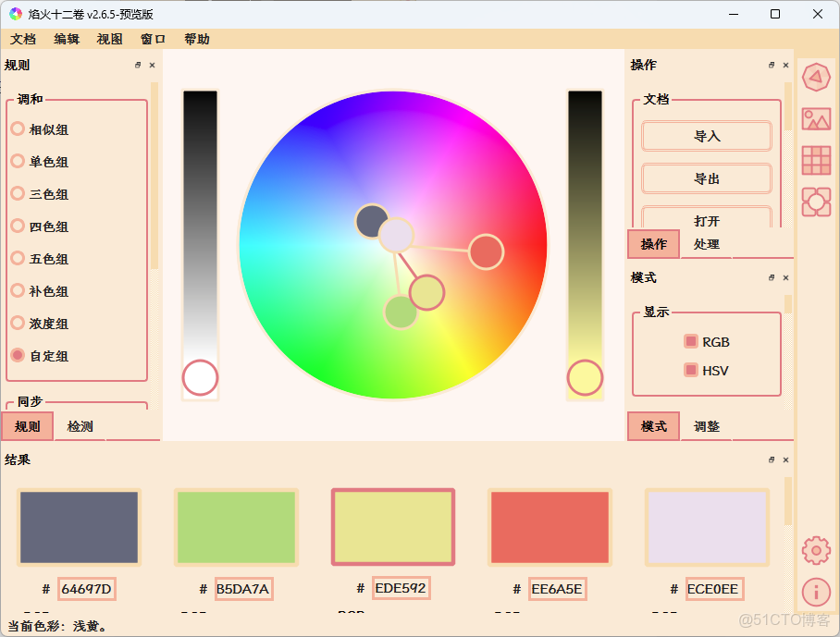Close the 结果 panel

click(x=786, y=459)
